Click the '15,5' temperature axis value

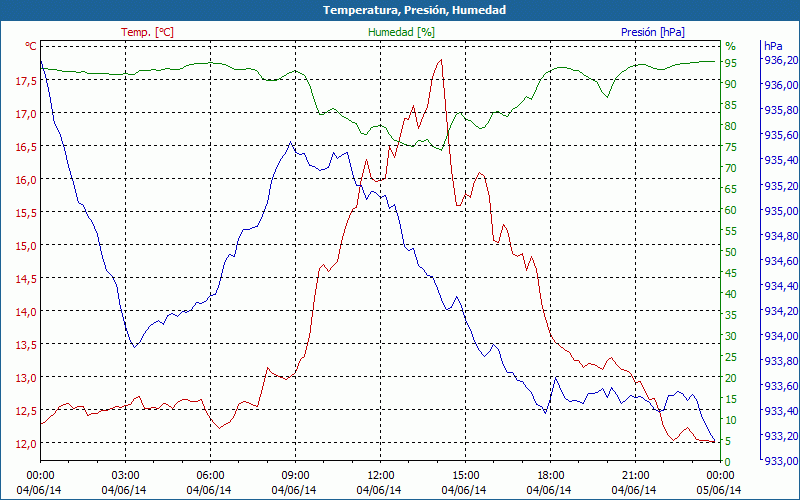pos(27,212)
